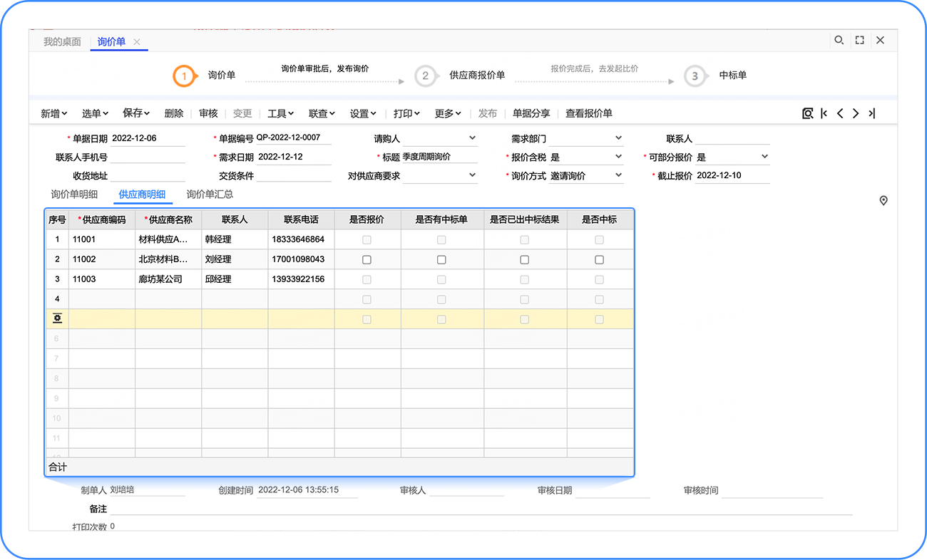The width and height of the screenshot is (927, 560).
Task: Open the 询价方式 dropdown
Action: [618, 175]
